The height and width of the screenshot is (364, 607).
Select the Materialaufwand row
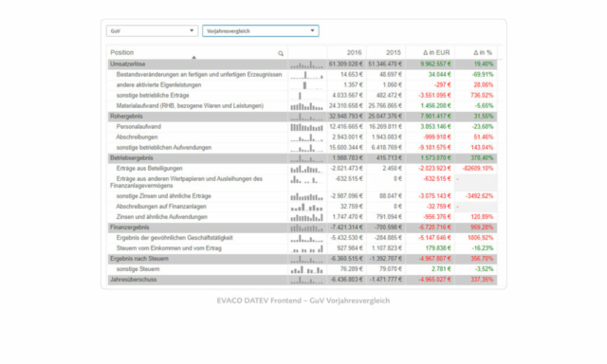click(303, 106)
